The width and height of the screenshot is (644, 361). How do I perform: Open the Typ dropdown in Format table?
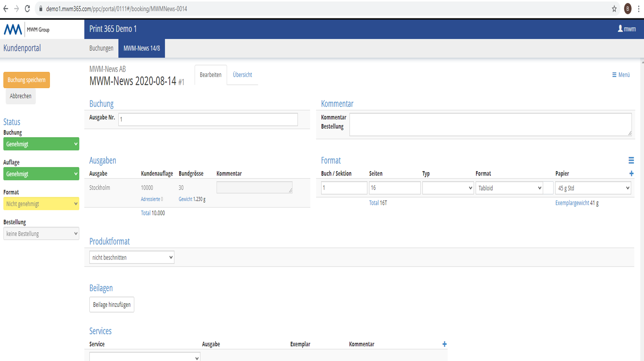(x=448, y=188)
